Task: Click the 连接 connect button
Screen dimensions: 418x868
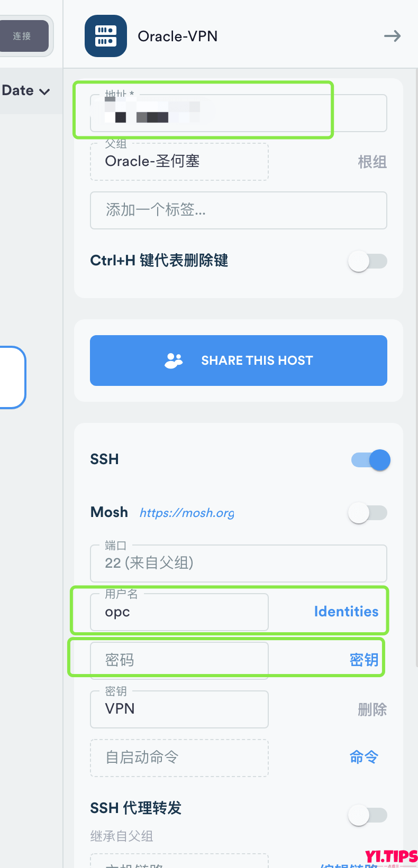Action: click(22, 36)
